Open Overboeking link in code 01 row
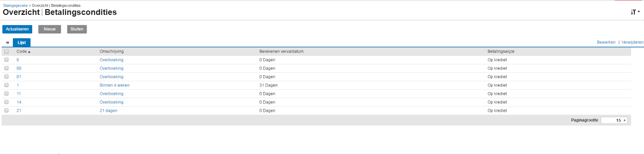The image size is (644, 154). (x=111, y=77)
